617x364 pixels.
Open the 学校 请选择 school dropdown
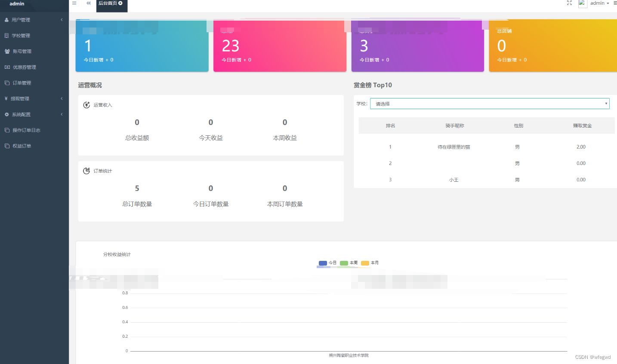(490, 104)
